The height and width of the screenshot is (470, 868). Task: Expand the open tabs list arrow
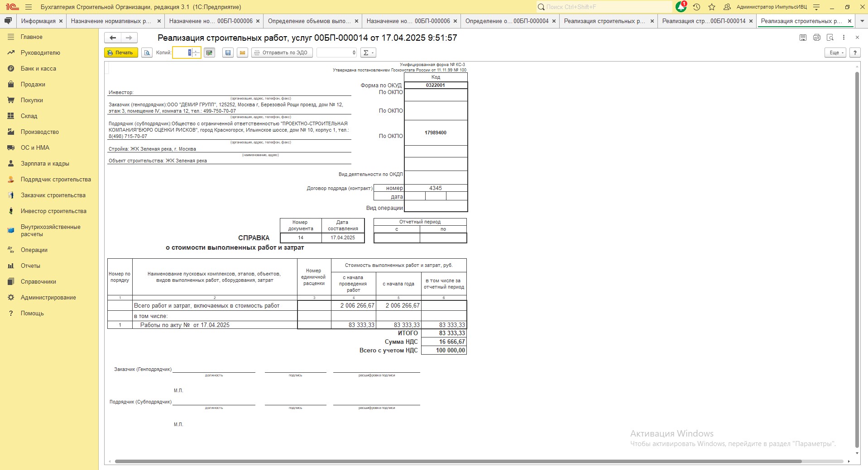(861, 21)
